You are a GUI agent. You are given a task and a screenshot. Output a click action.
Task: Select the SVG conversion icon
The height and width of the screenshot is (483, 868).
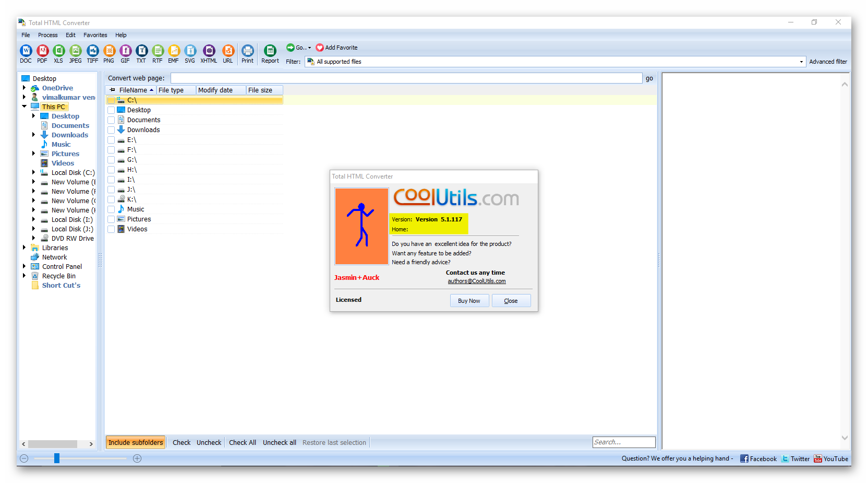[190, 51]
